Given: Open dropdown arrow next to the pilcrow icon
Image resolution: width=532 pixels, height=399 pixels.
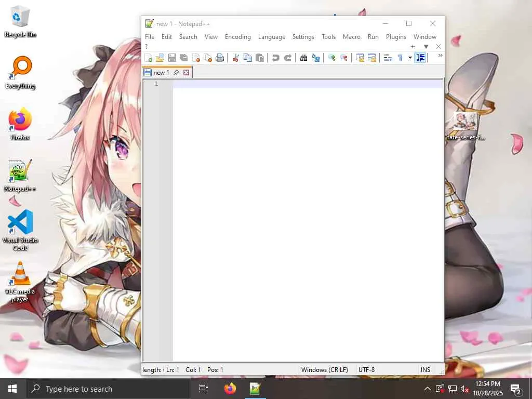Looking at the screenshot, I should [x=410, y=58].
